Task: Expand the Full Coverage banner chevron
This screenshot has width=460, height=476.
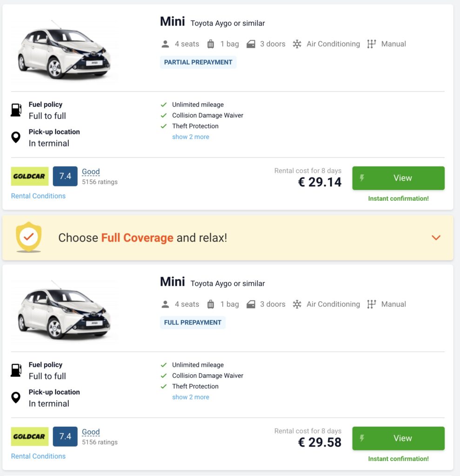Action: tap(436, 238)
